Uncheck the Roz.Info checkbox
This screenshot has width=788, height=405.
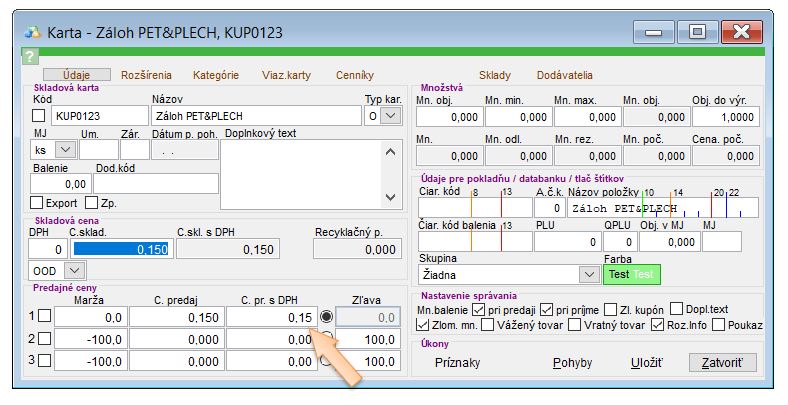point(657,324)
